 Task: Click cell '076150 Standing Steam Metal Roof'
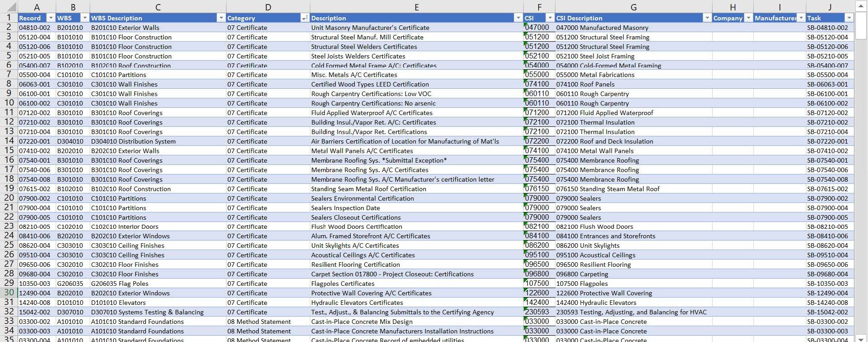633,189
